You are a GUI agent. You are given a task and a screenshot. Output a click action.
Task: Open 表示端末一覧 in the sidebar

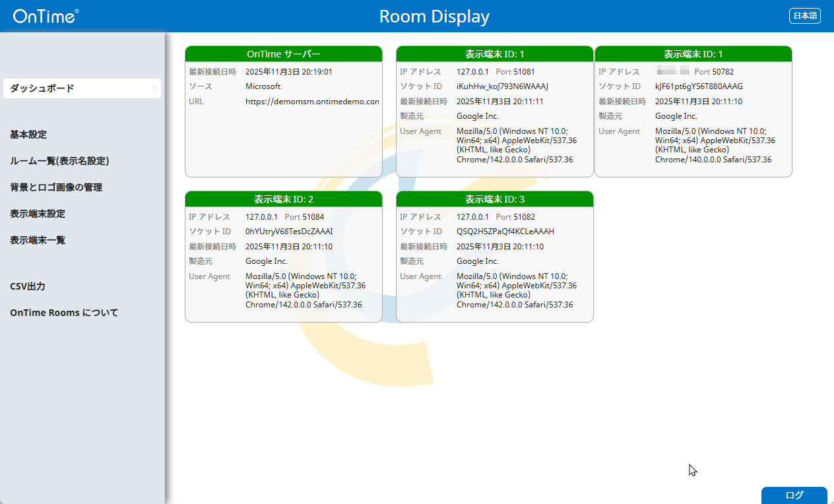coord(38,240)
